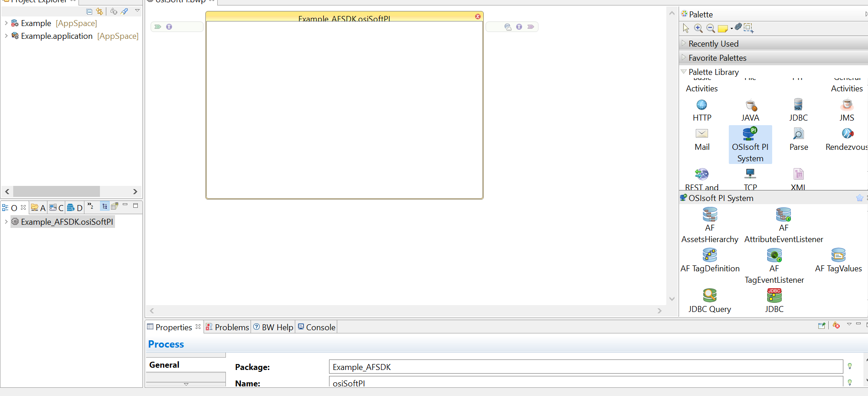Select the OSIsoft PI System palette
Viewport: 868px width, 396px height.
click(x=750, y=145)
